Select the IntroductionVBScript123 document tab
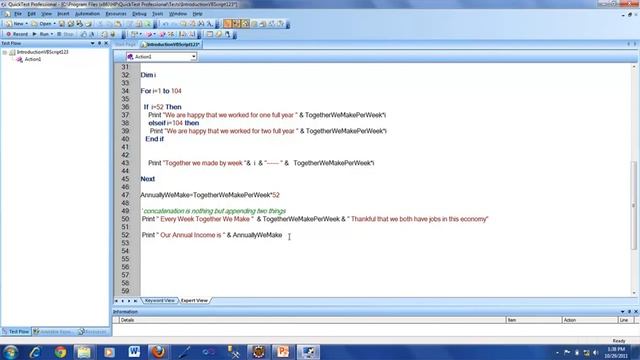 point(170,44)
